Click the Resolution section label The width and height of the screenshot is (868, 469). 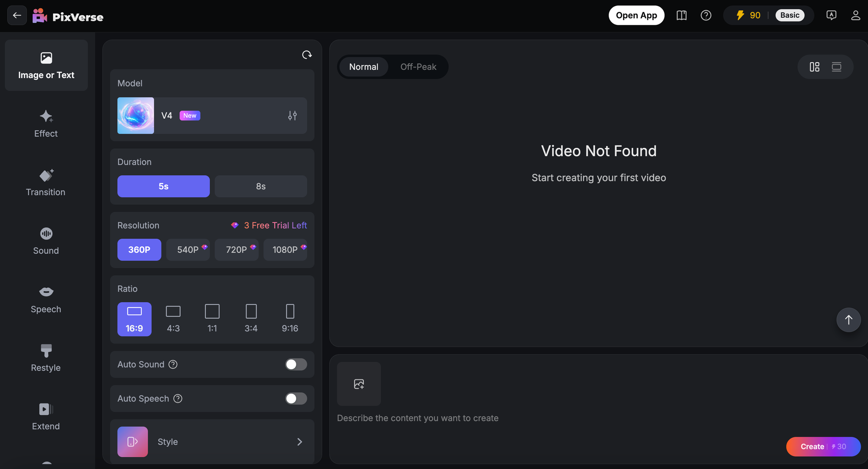[x=138, y=226]
